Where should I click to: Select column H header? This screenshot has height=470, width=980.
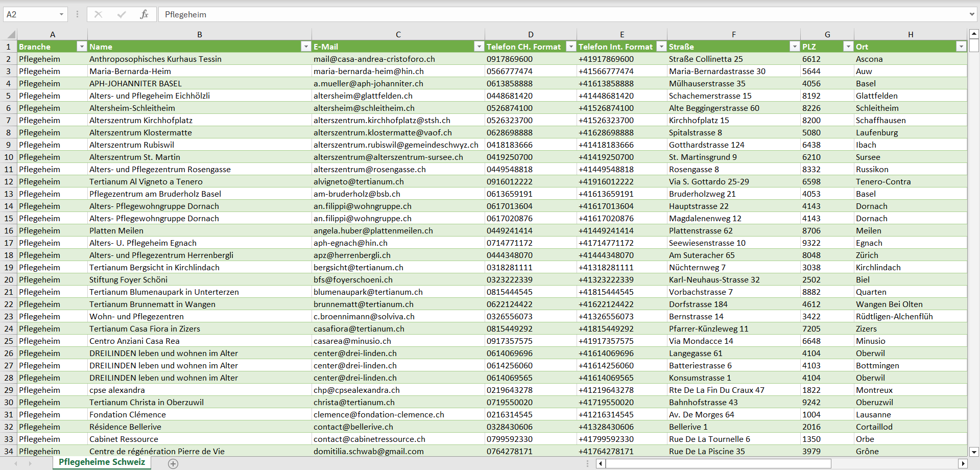coord(911,35)
